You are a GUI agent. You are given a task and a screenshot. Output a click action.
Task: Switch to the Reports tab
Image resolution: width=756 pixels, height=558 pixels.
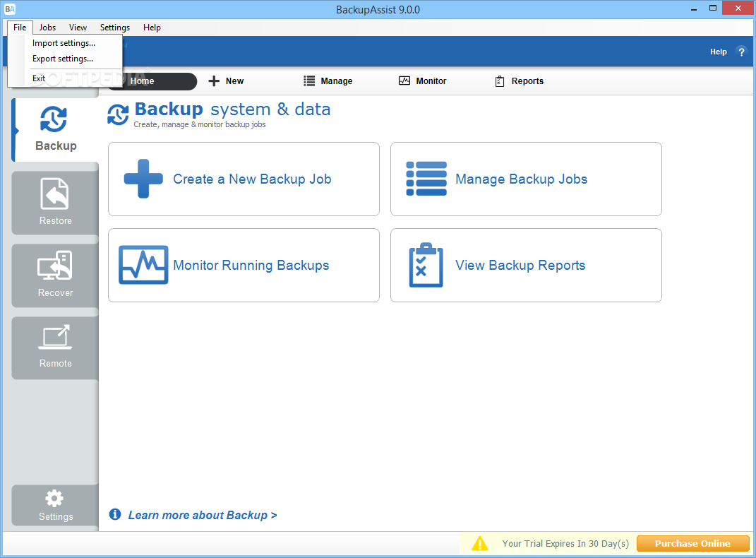pyautogui.click(x=520, y=81)
